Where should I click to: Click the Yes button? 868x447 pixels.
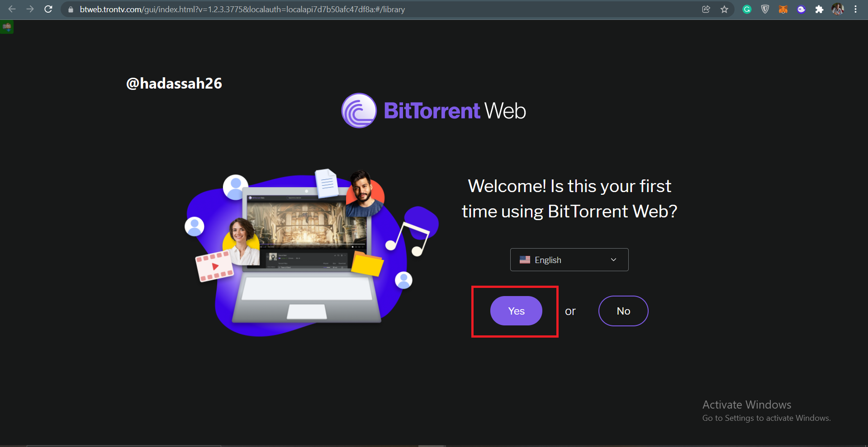[x=516, y=311]
